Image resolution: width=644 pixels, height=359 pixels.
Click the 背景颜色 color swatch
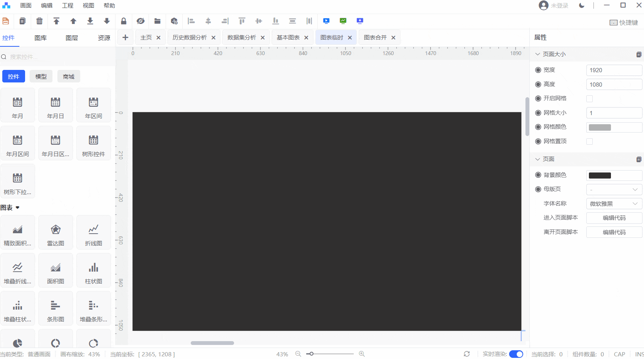pos(600,176)
